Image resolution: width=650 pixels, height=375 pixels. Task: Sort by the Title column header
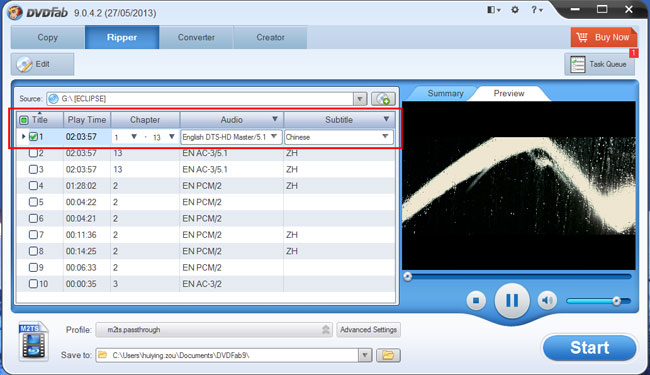40,120
